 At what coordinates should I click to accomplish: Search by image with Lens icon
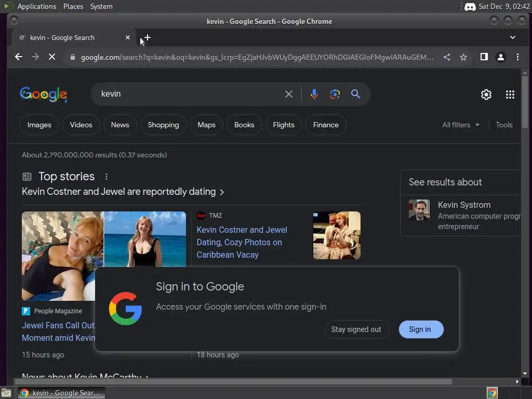[335, 94]
